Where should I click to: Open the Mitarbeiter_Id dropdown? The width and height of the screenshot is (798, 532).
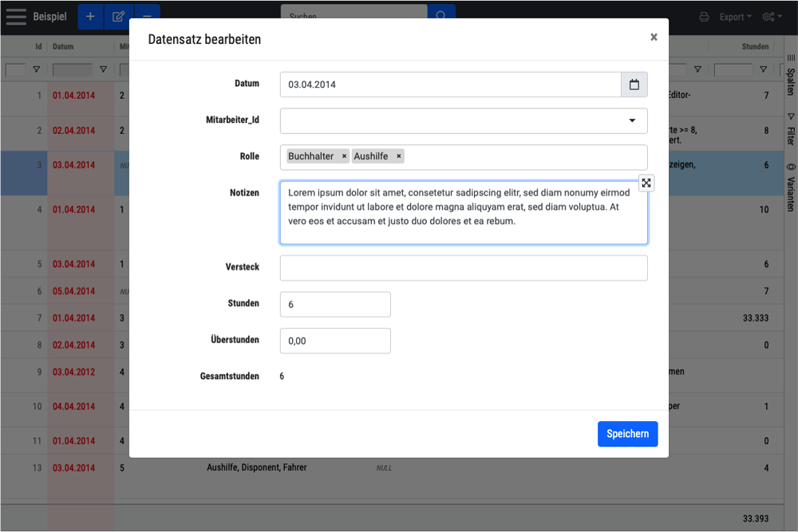[x=464, y=121]
